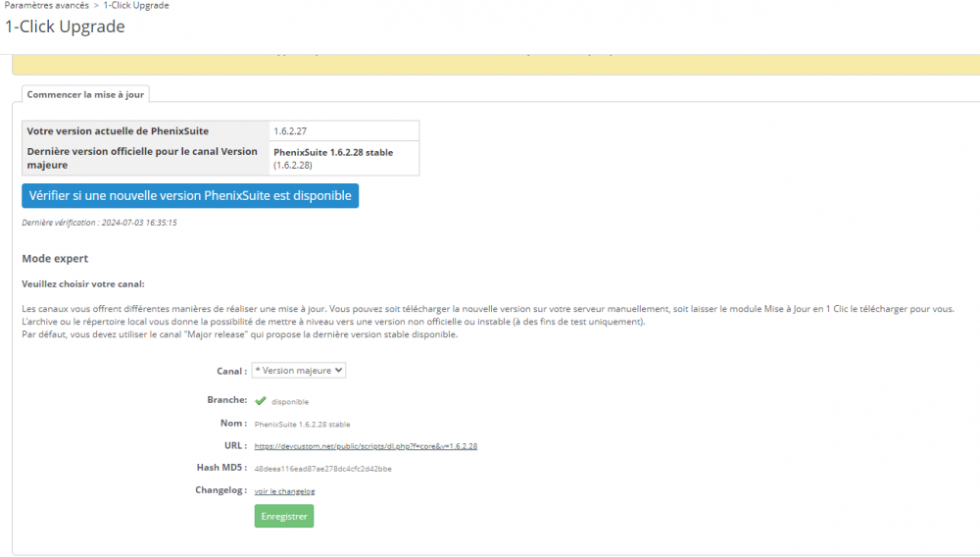Click the 'Canal :' field label
Screen dimensions: 980x557
(232, 372)
